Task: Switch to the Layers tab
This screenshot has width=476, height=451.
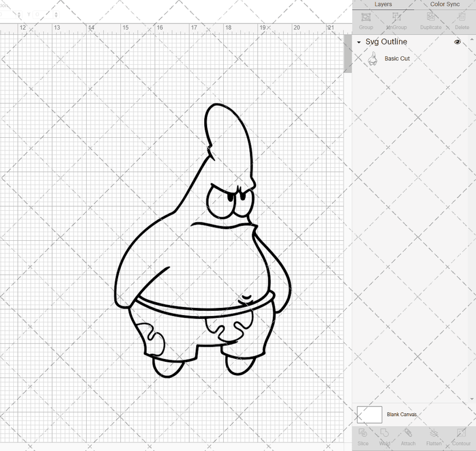Action: pyautogui.click(x=383, y=4)
